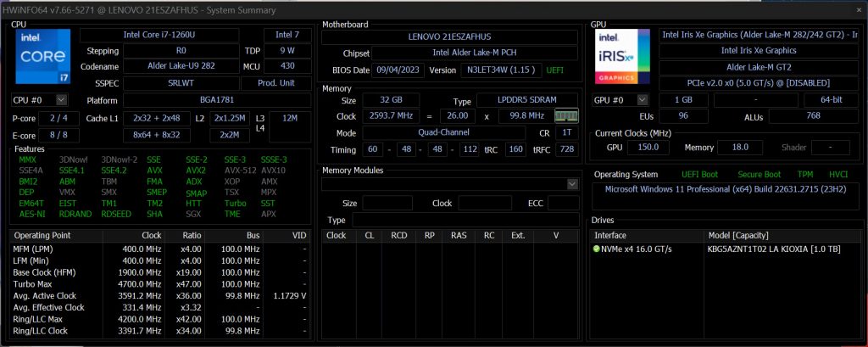Click the RAS column header in modules table
The height and width of the screenshot is (347, 868).
(x=459, y=236)
